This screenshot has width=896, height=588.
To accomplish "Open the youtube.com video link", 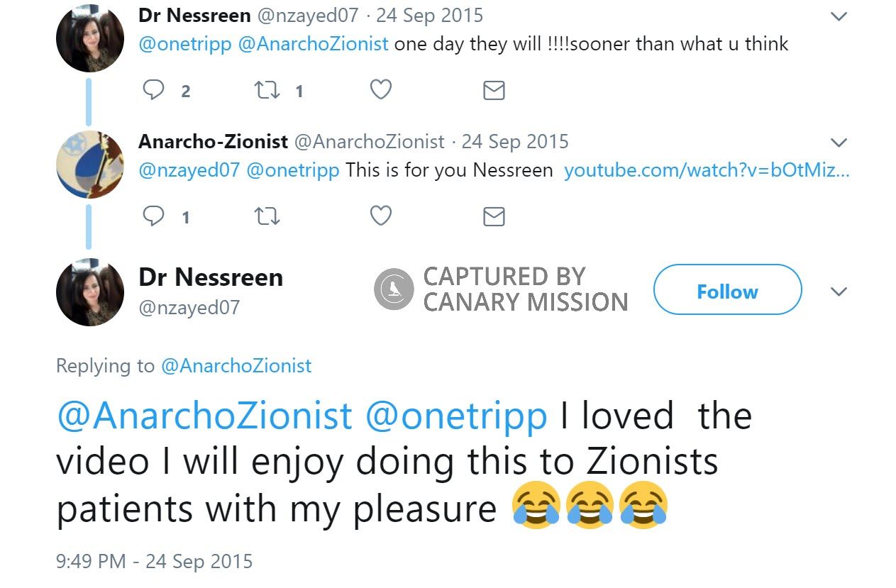I will point(706,171).
